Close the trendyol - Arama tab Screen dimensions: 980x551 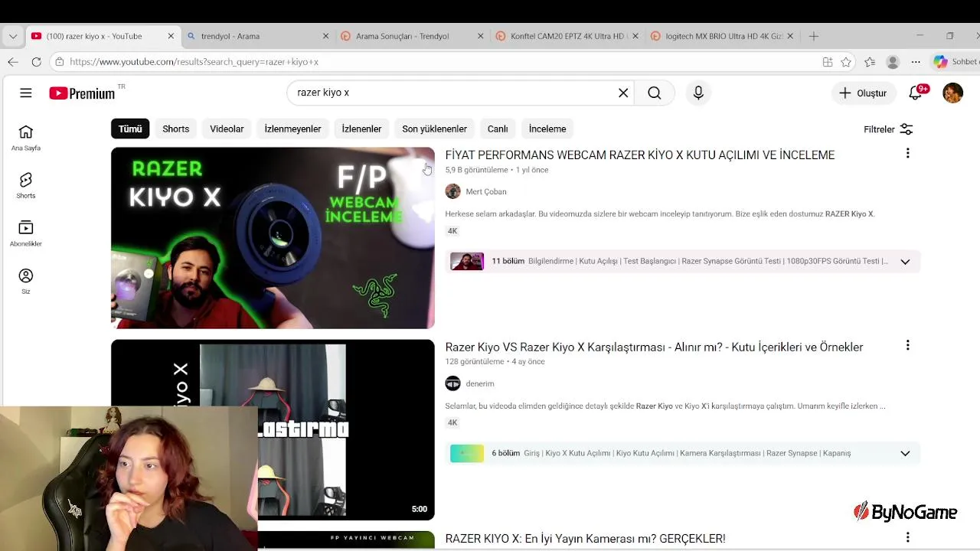coord(325,36)
